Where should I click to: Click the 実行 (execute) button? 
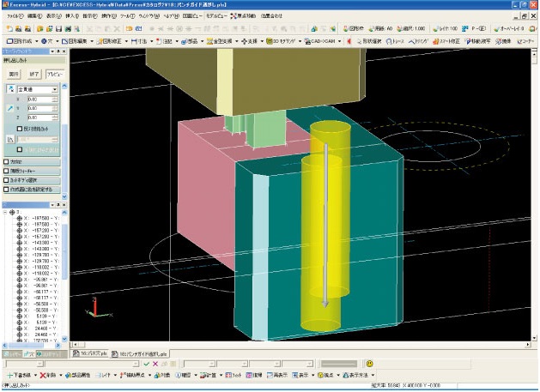click(14, 75)
